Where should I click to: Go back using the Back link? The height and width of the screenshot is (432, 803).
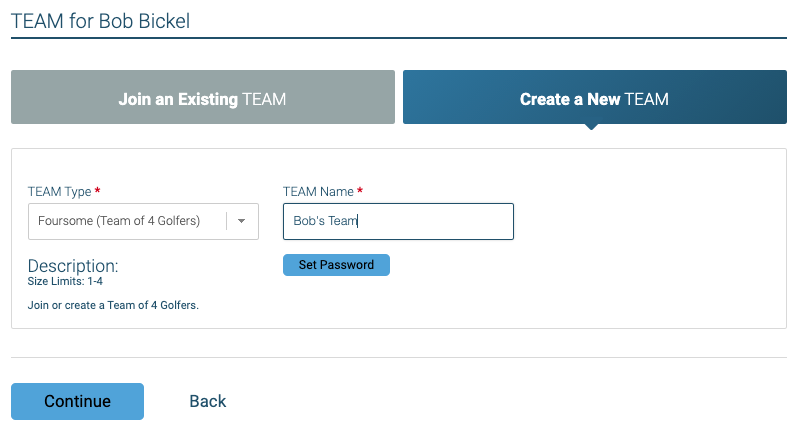(208, 401)
